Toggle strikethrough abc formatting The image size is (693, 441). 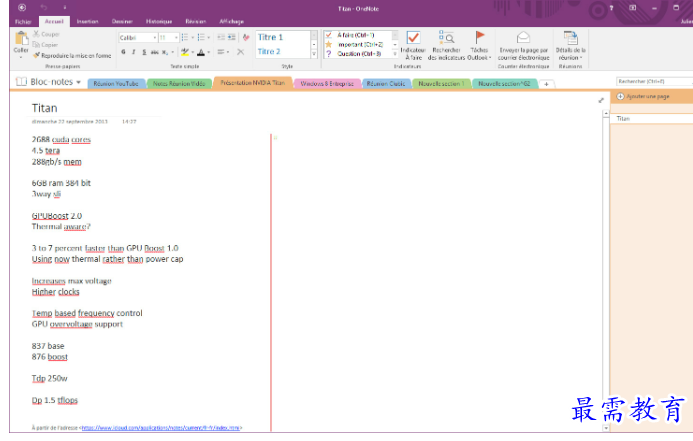point(155,52)
